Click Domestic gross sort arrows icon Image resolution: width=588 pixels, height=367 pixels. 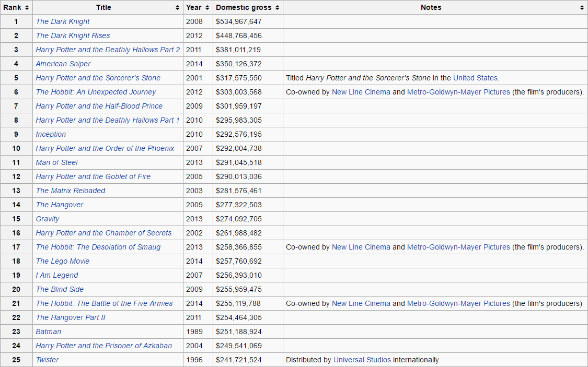click(277, 8)
